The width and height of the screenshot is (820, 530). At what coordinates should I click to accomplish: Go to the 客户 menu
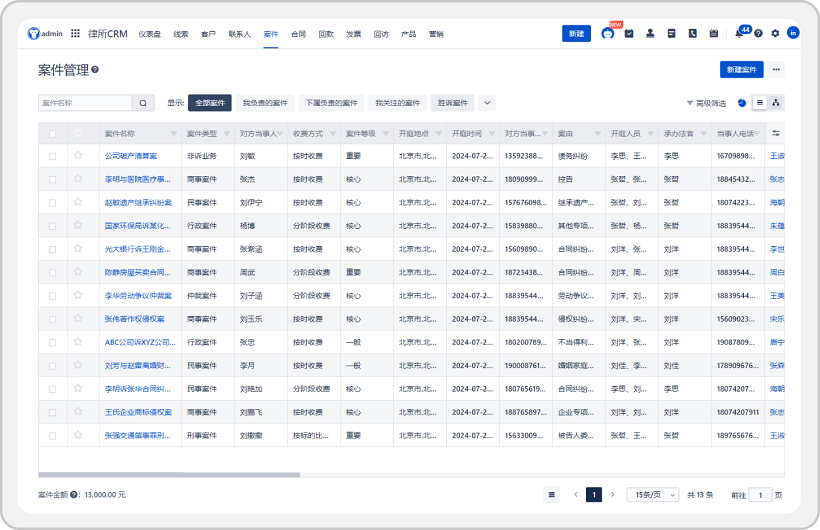pos(208,34)
